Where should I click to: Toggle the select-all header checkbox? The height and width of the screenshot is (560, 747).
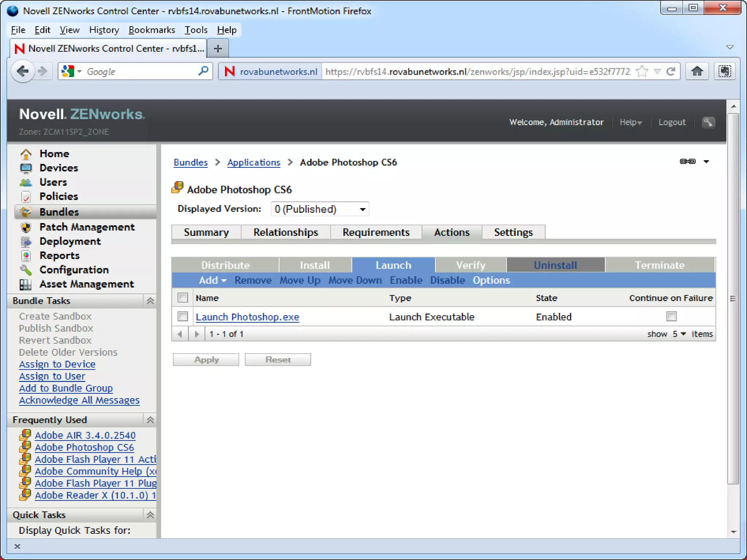click(183, 298)
